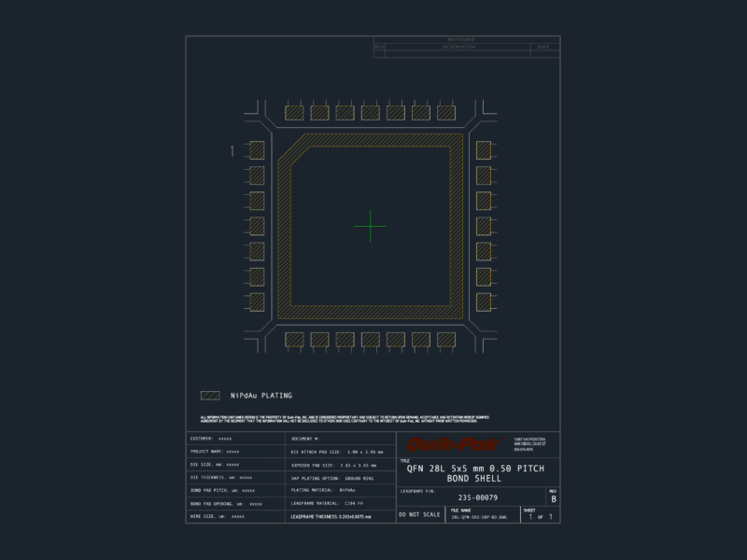Screen dimensions: 747x560
Task: Click the green center crosshair of the die pad
Action: point(370,226)
